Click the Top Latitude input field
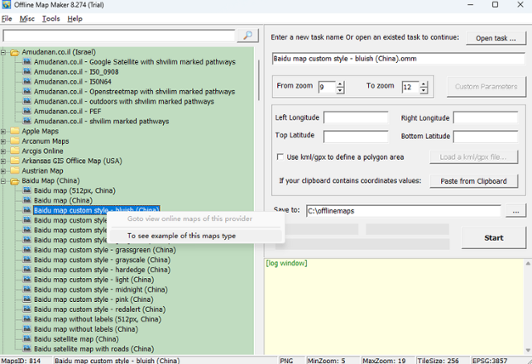Screen dimensions: 532x364 tap(356, 136)
